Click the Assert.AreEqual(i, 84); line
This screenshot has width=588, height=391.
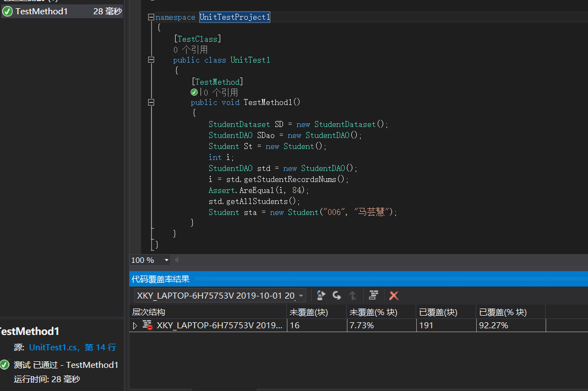258,190
